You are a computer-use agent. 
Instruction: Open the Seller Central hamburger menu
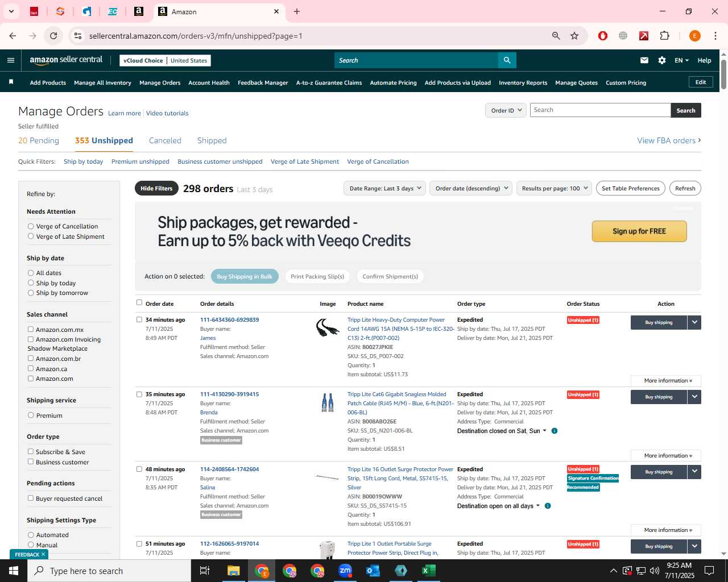click(11, 60)
